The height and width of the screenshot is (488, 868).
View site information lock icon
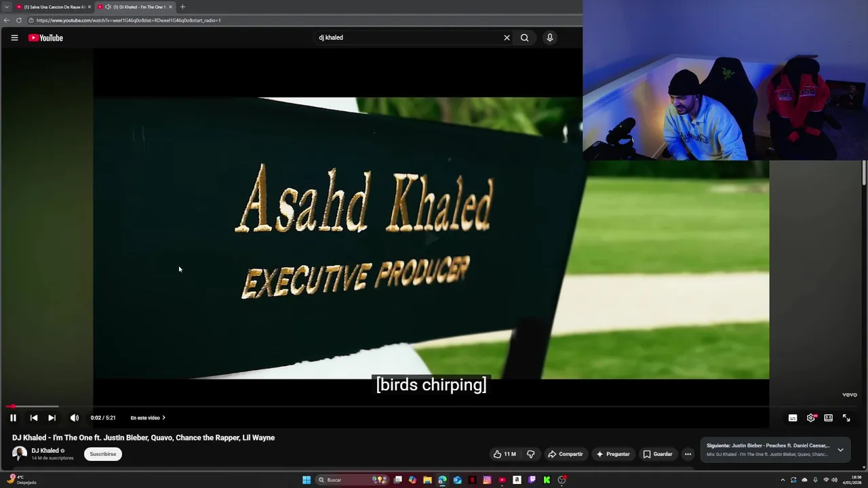coord(31,20)
